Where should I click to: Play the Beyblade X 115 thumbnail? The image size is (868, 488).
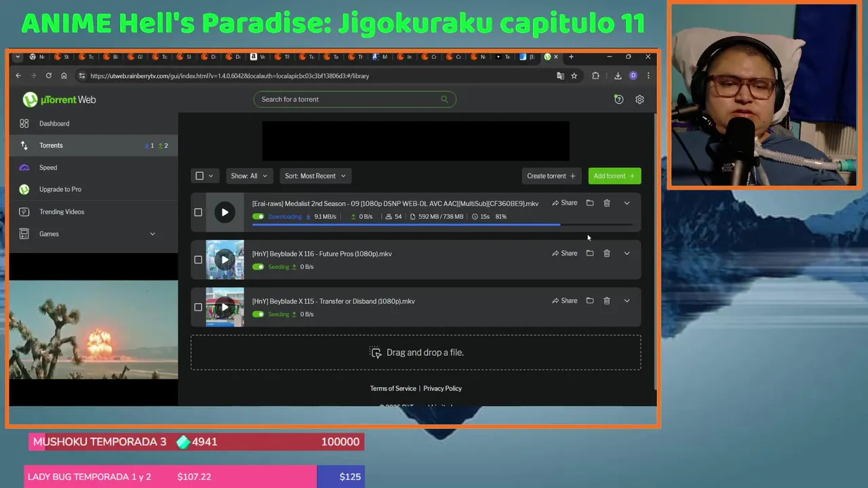pos(225,307)
